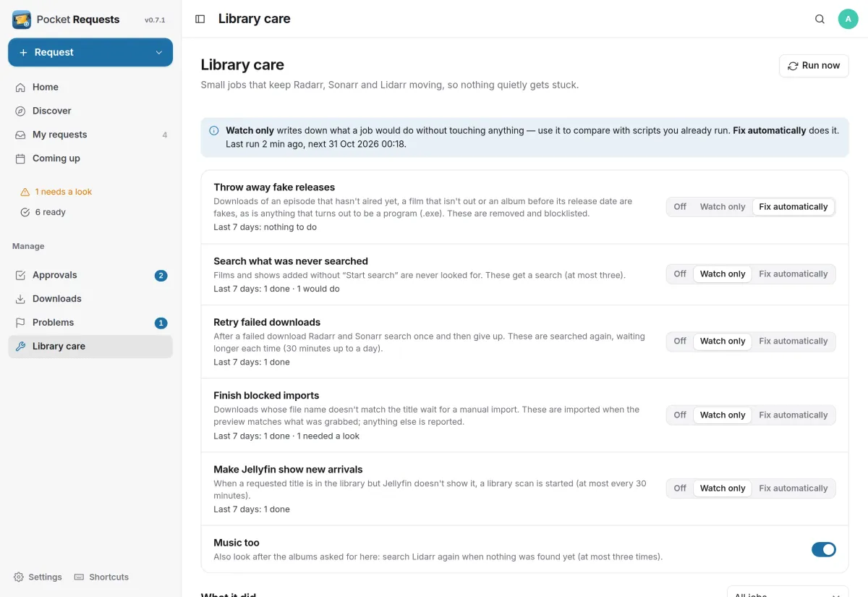Open My requests page
Image resolution: width=868 pixels, height=597 pixels.
[x=90, y=135]
